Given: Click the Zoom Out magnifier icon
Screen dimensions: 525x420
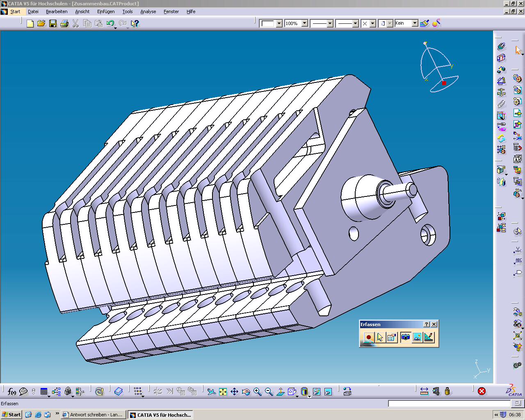Looking at the screenshot, I should pyautogui.click(x=269, y=392).
